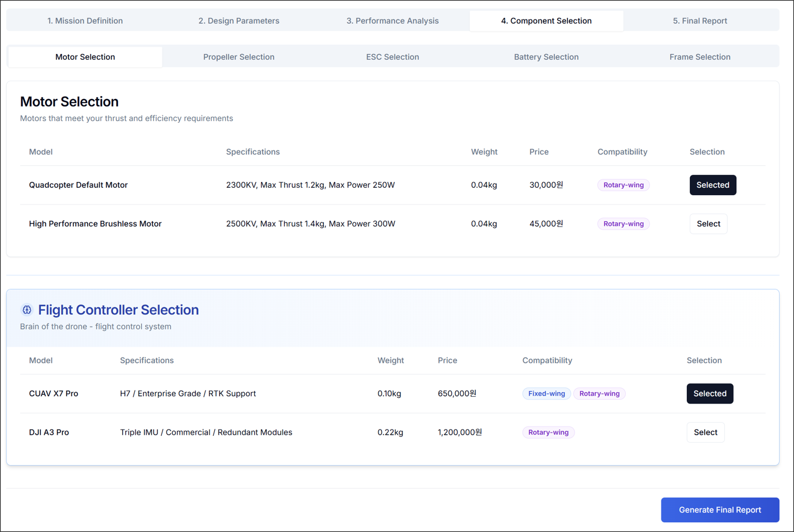Switch to the Performance Analysis tab
This screenshot has width=794, height=532.
(x=392, y=21)
